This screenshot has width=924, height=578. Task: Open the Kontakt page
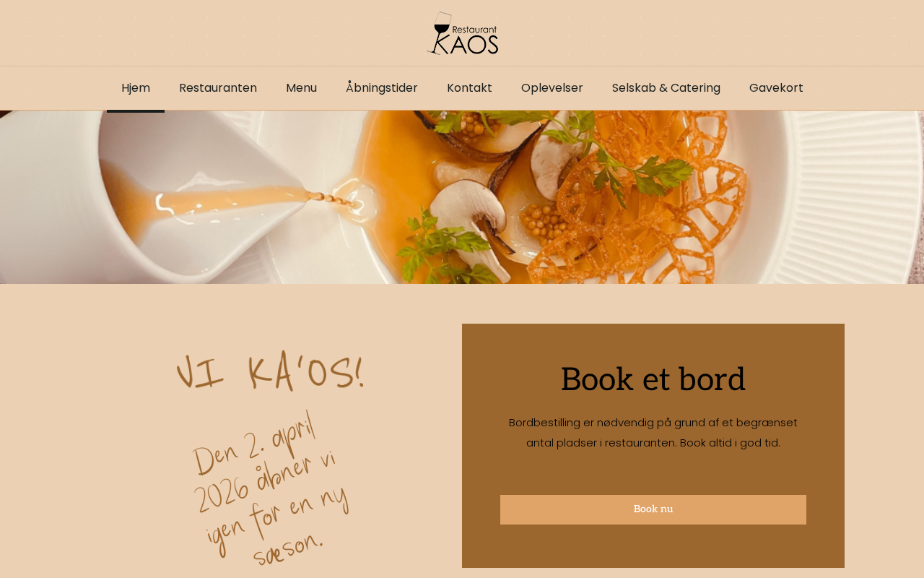tap(469, 88)
